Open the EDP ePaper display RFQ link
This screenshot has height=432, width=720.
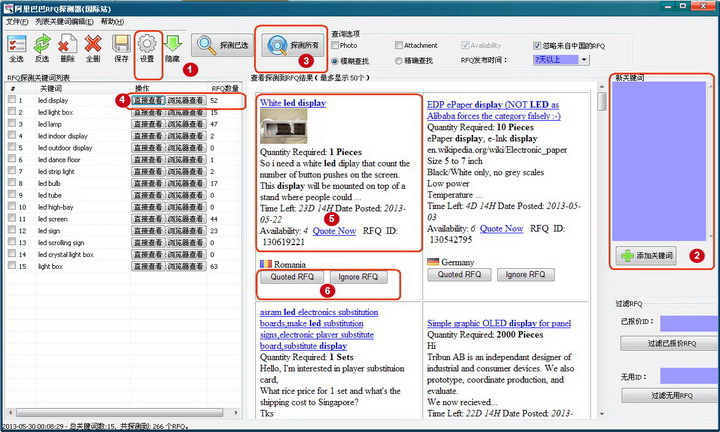pyautogui.click(x=494, y=110)
